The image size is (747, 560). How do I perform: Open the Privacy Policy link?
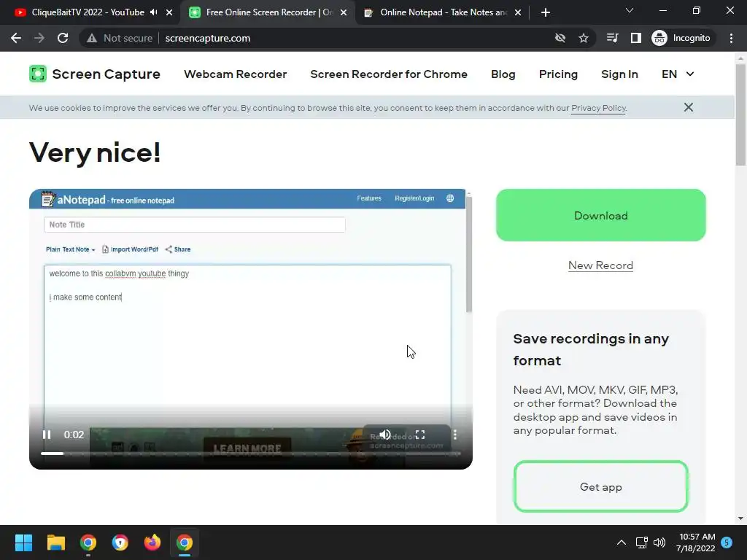(x=598, y=108)
